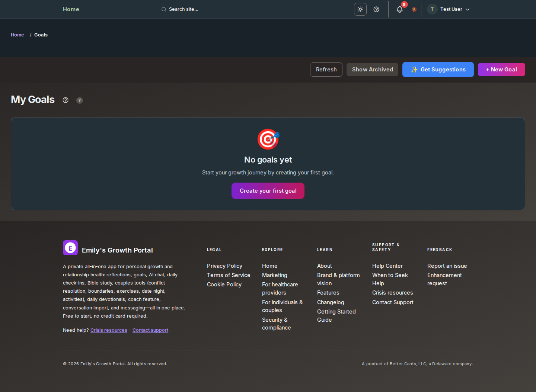Get Suggestions with the sparkle button
Image resolution: width=536 pixels, height=392 pixels.
(x=438, y=70)
